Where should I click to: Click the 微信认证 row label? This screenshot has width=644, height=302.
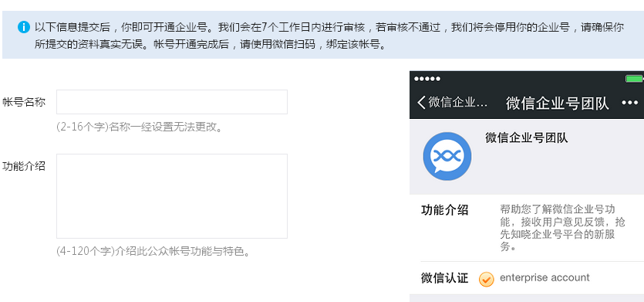pyautogui.click(x=445, y=278)
